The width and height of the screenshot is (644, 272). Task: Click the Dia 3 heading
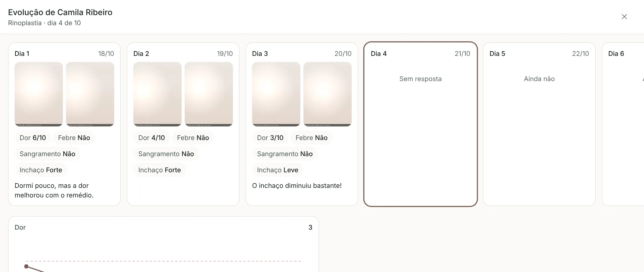point(260,54)
